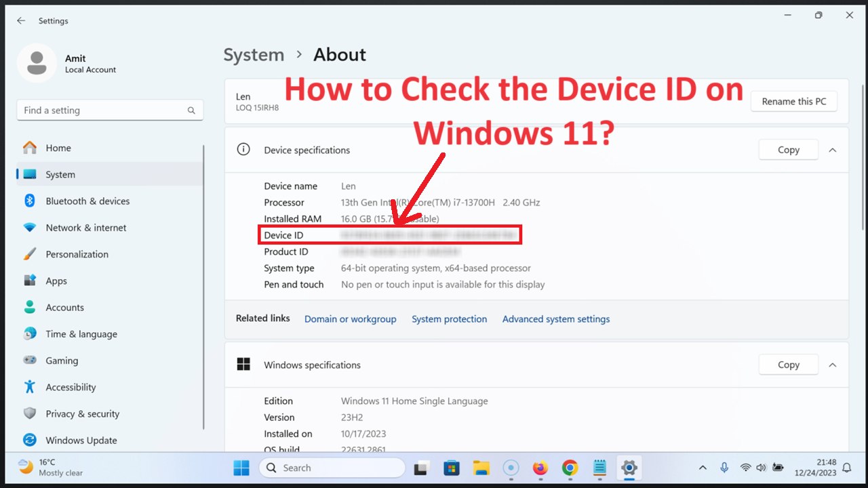Viewport: 868px width, 488px height.
Task: Click the 64-bit operating system text
Action: coord(436,268)
